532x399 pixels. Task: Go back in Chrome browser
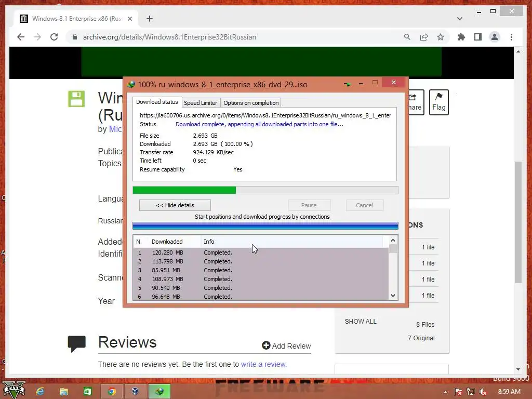pos(21,37)
